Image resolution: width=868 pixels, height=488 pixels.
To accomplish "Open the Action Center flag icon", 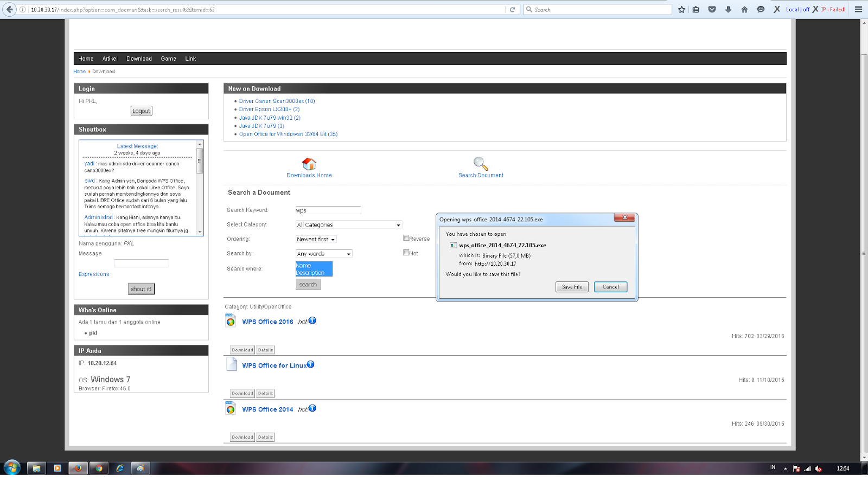I will coord(796,468).
